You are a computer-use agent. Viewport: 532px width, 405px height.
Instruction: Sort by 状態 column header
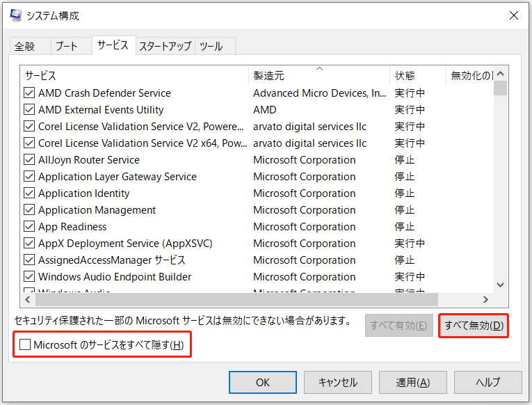[x=418, y=75]
